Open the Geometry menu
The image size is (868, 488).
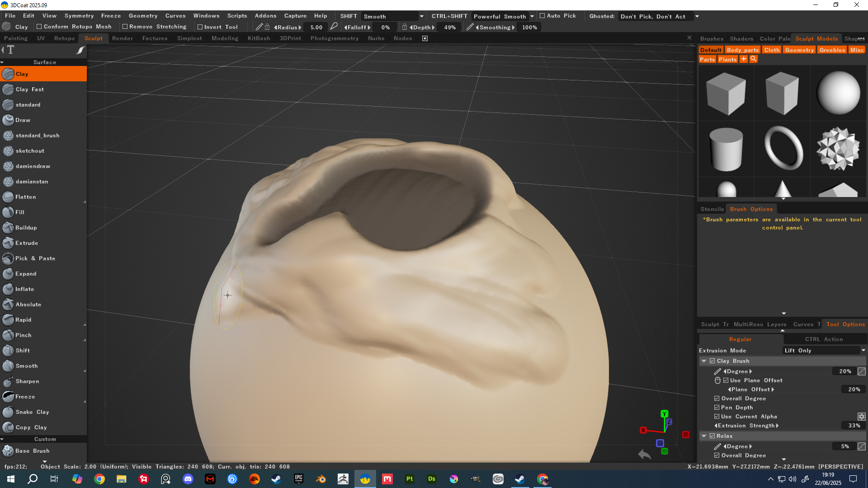(x=143, y=16)
